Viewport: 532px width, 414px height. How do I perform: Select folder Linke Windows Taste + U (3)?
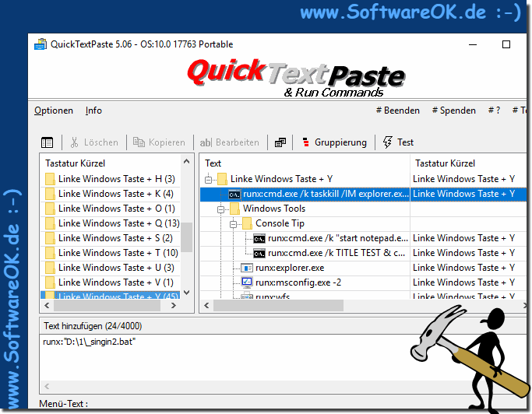point(111,268)
